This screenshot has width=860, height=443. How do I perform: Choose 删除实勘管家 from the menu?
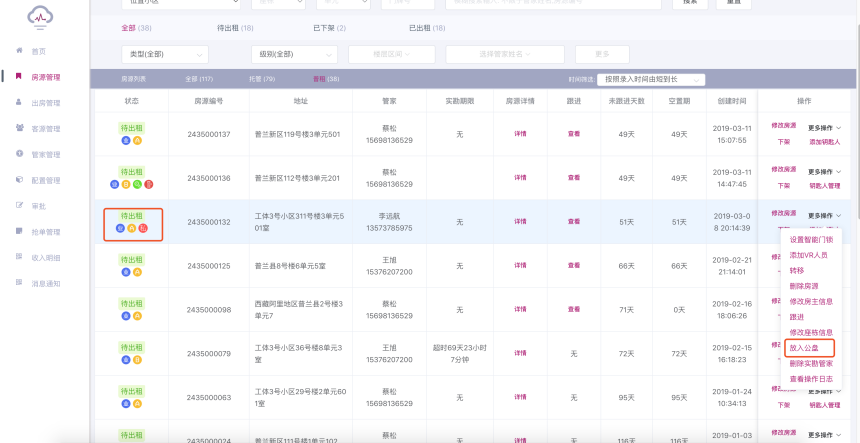point(811,364)
